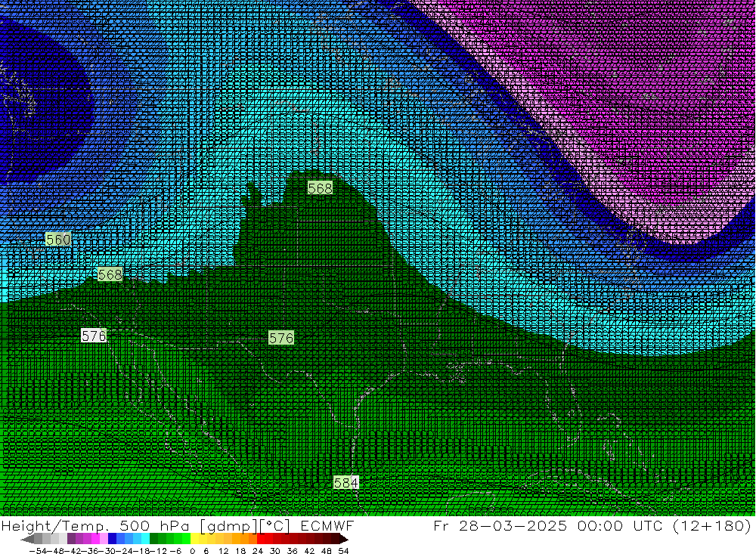Click the (12+180) forecast hour text
This screenshot has height=554, width=756.
tap(711, 526)
